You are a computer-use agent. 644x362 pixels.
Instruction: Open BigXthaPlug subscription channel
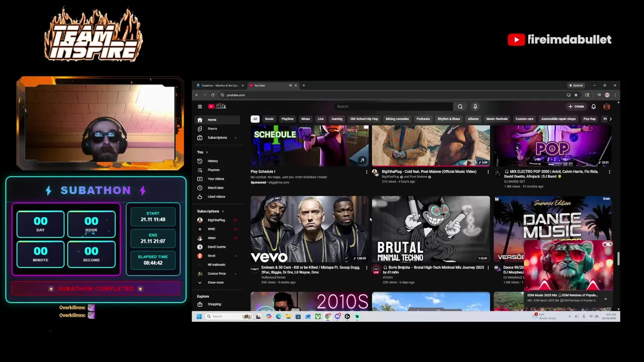coord(216,220)
